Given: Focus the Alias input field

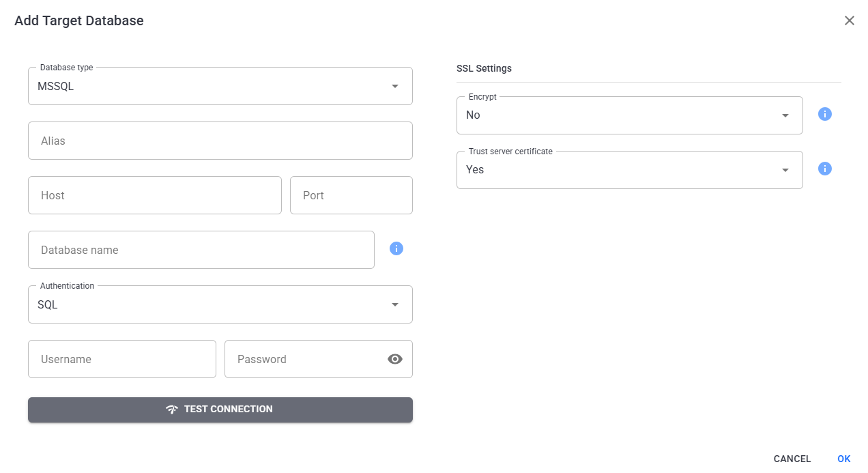Looking at the screenshot, I should click(220, 141).
